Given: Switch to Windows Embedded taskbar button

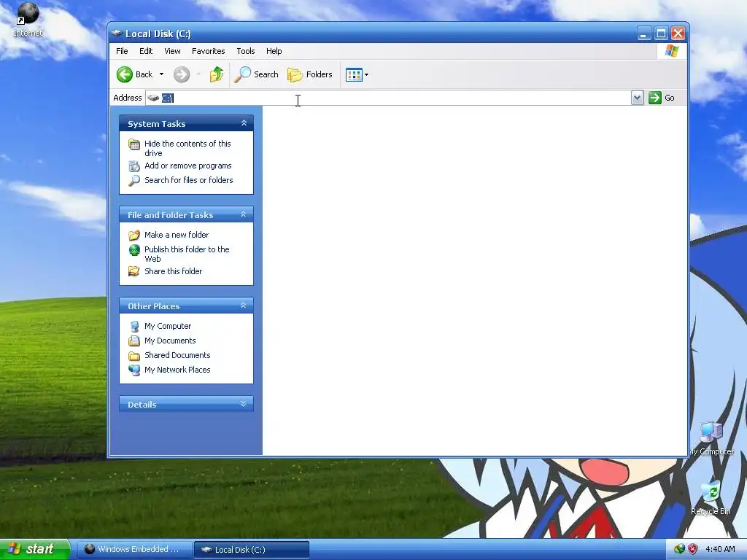Looking at the screenshot, I should [x=134, y=550].
